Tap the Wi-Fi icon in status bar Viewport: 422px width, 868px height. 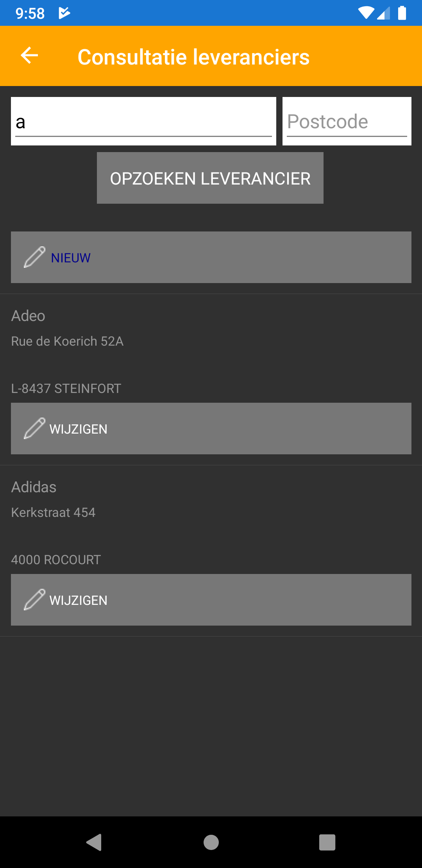click(x=366, y=13)
